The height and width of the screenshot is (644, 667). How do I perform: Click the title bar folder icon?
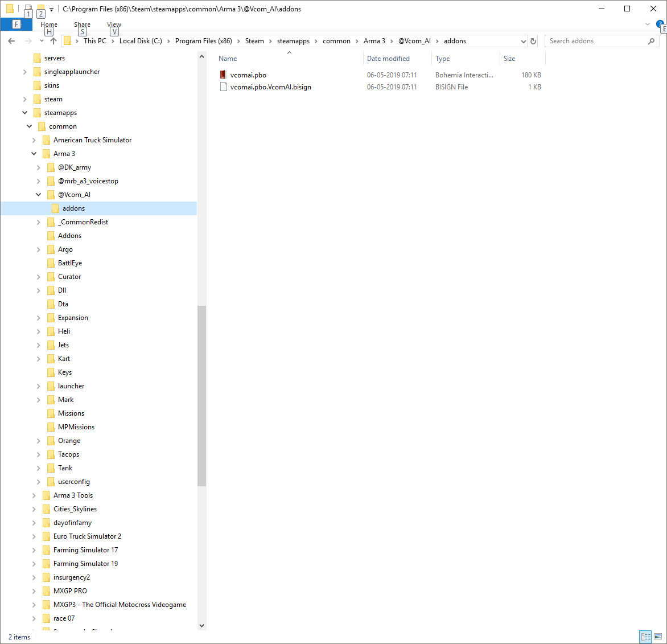point(10,9)
